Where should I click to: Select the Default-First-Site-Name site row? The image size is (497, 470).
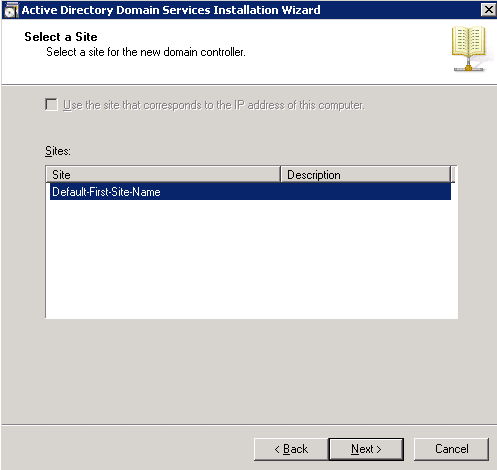point(250,192)
